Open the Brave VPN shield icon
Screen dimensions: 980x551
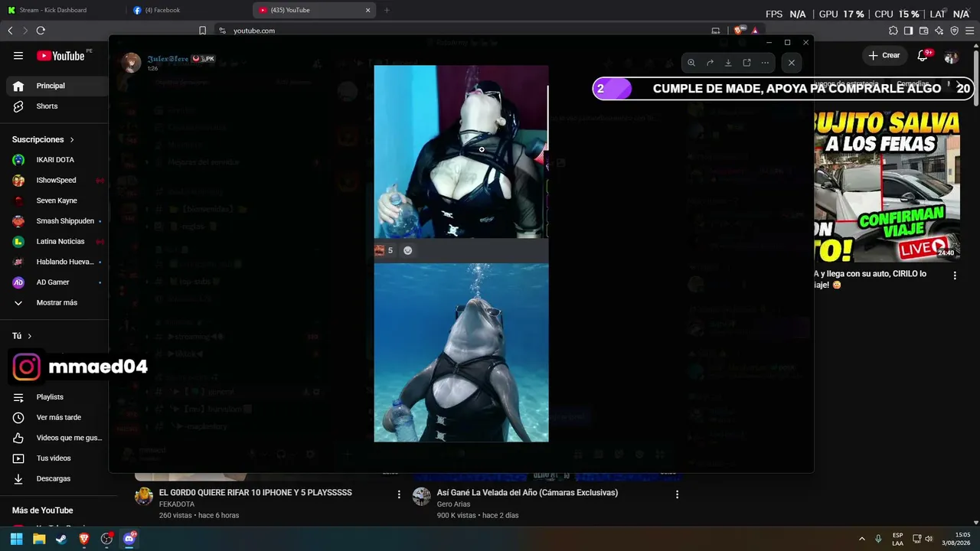(x=954, y=31)
